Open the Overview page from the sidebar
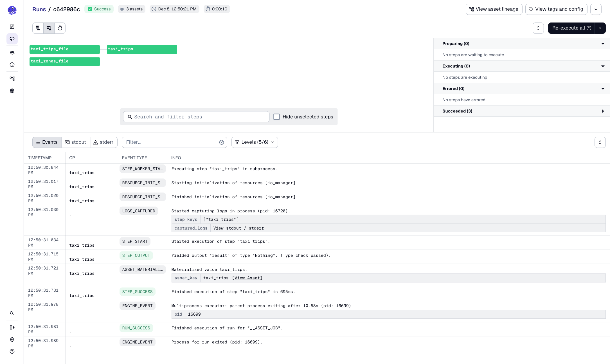This screenshot has width=610, height=364. coord(12,26)
